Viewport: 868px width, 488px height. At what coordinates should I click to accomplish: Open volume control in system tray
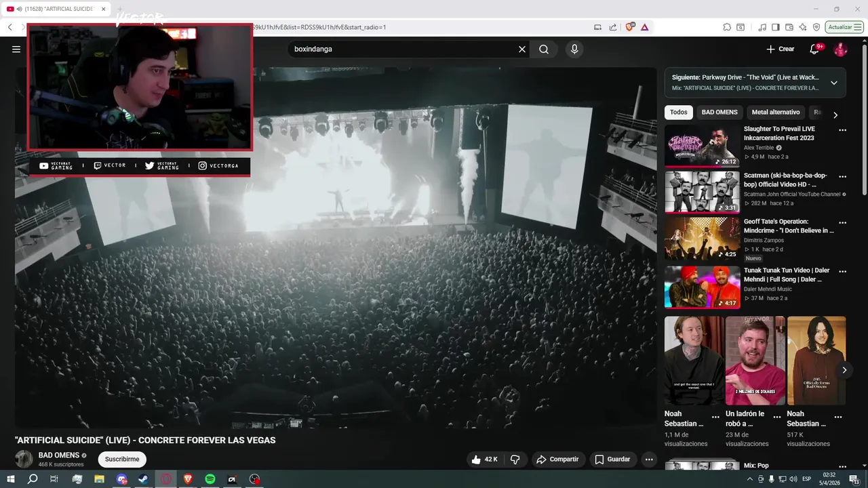(x=793, y=479)
